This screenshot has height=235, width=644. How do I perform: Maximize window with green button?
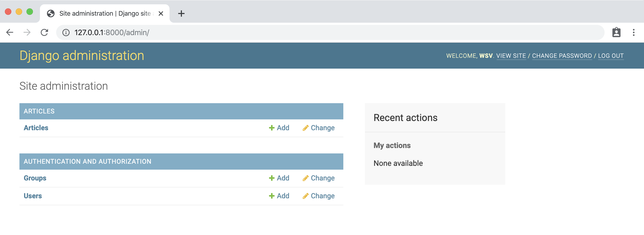pos(30,12)
